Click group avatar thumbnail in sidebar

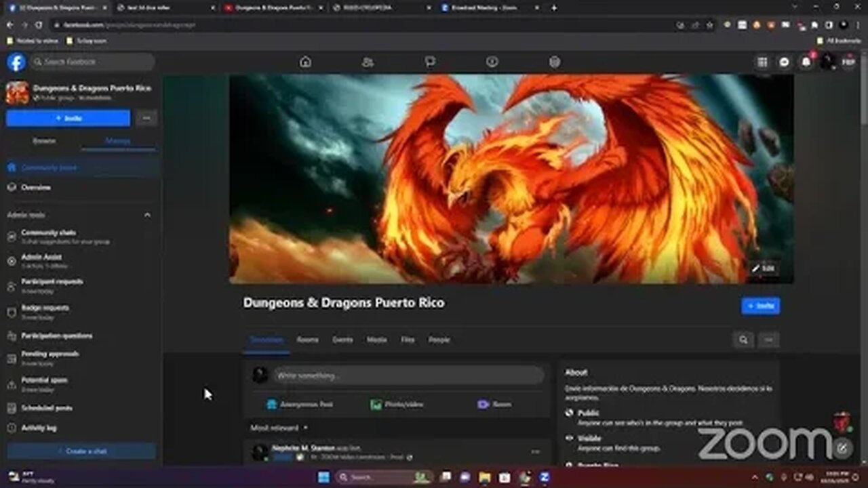tap(17, 93)
